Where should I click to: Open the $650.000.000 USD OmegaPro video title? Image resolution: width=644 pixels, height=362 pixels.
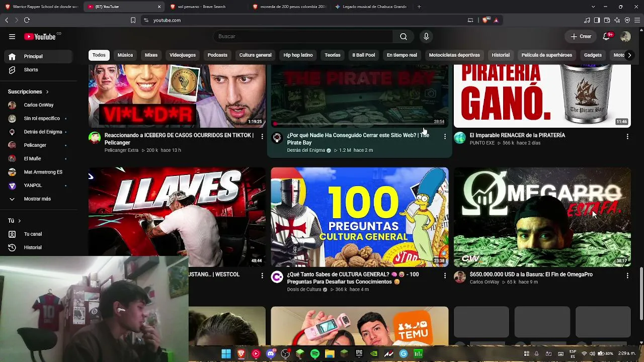click(x=531, y=275)
